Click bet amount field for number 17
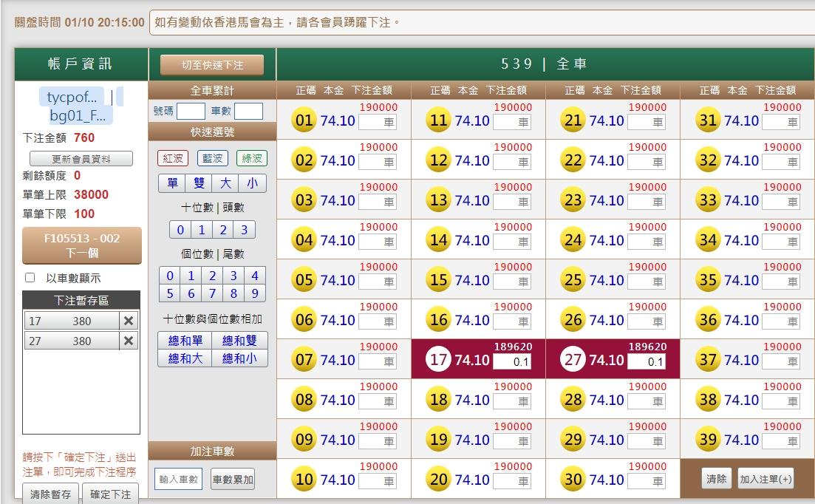 tap(512, 361)
